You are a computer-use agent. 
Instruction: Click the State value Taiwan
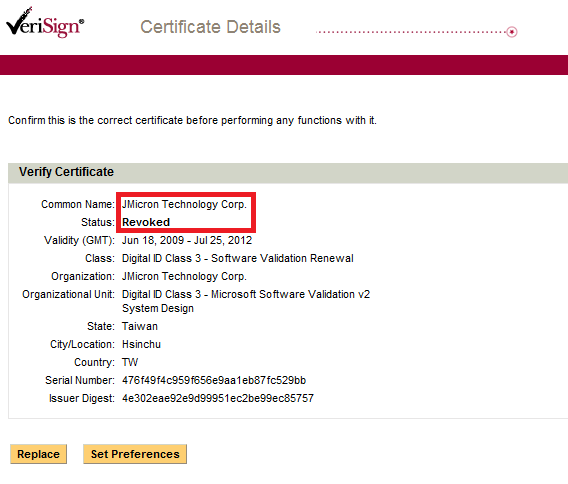[x=140, y=326]
